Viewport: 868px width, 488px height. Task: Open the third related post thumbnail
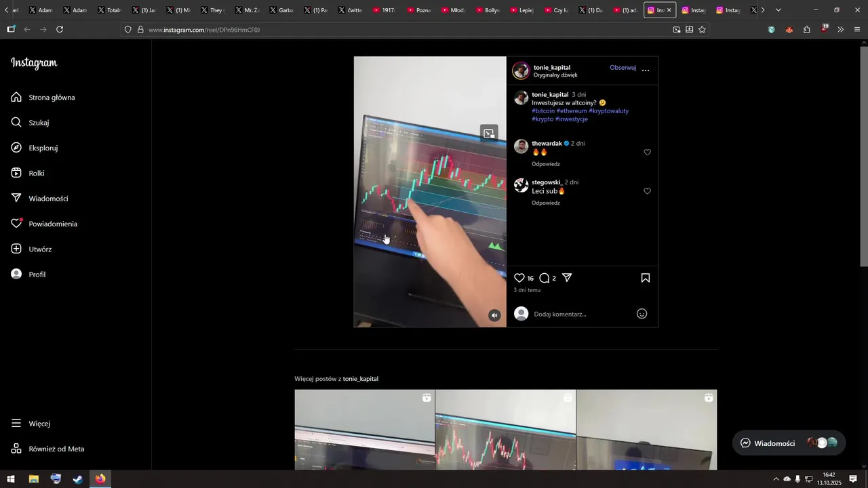[x=646, y=430]
